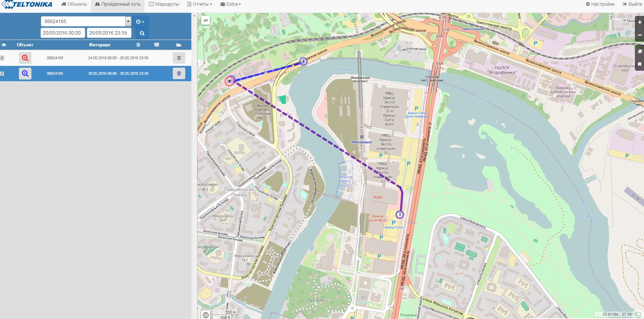Screen dimensions: 644x319
Task: Zoom to track with blue magnifier icon
Action: 25,73
